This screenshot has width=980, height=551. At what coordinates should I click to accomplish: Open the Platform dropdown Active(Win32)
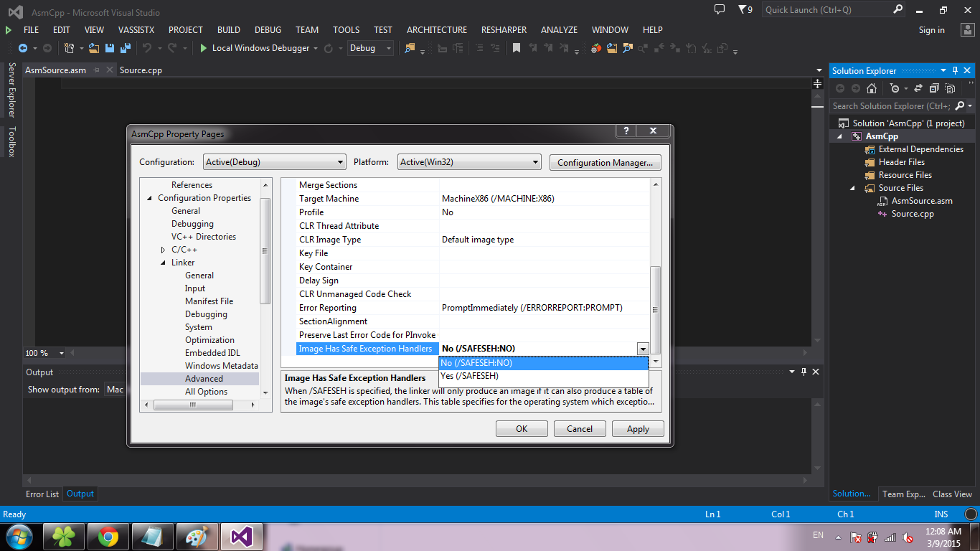469,162
